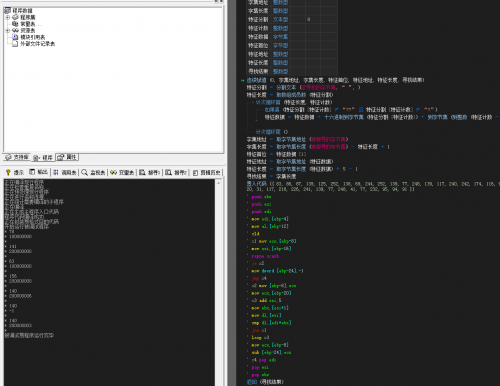Switch to the 属性 properties tab
Screen dimensions: 500x386
(67, 157)
